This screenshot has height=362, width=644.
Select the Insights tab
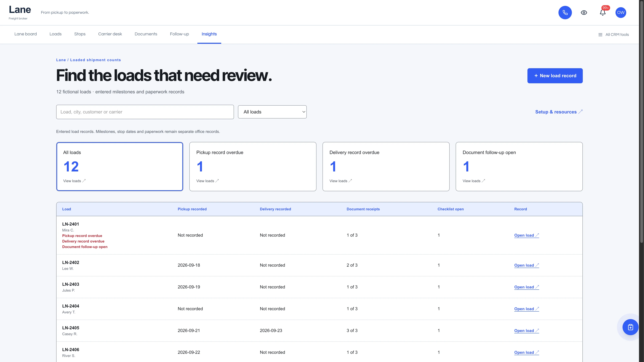coord(209,34)
